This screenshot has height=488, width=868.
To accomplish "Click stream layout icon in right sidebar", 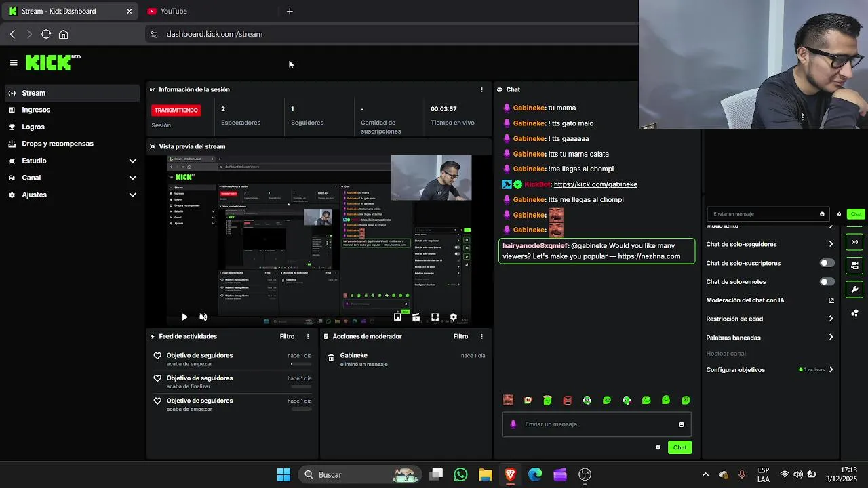I will click(854, 266).
